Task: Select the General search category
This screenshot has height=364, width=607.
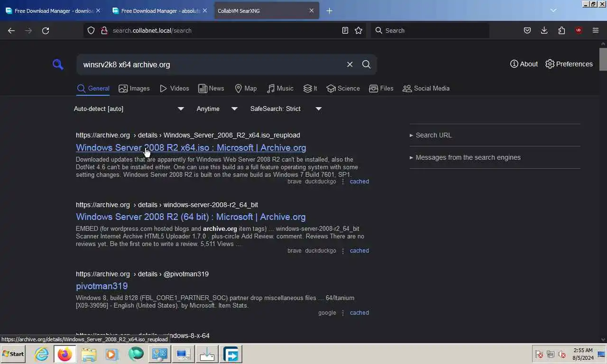Action: click(x=93, y=89)
